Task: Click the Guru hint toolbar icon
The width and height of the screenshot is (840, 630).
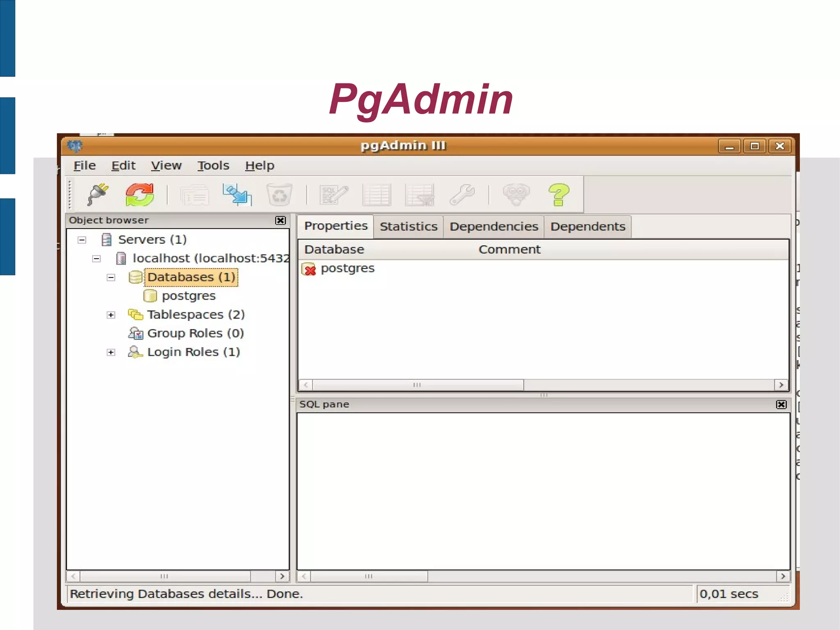Action: pos(516,195)
